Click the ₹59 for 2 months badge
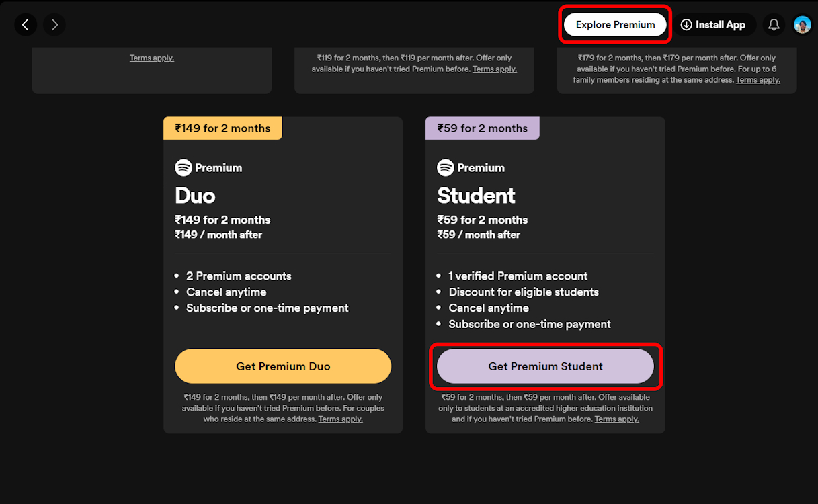This screenshot has width=818, height=504. pos(482,128)
